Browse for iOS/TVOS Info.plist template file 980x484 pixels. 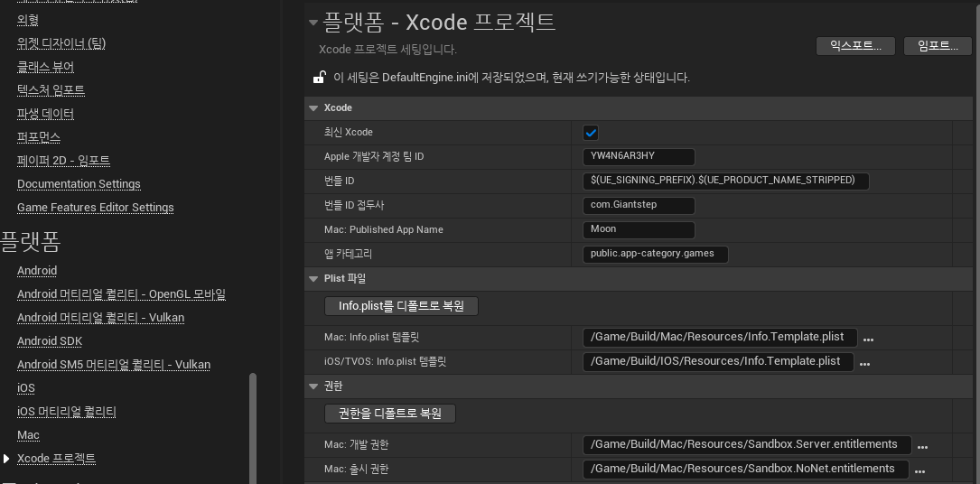pos(864,364)
